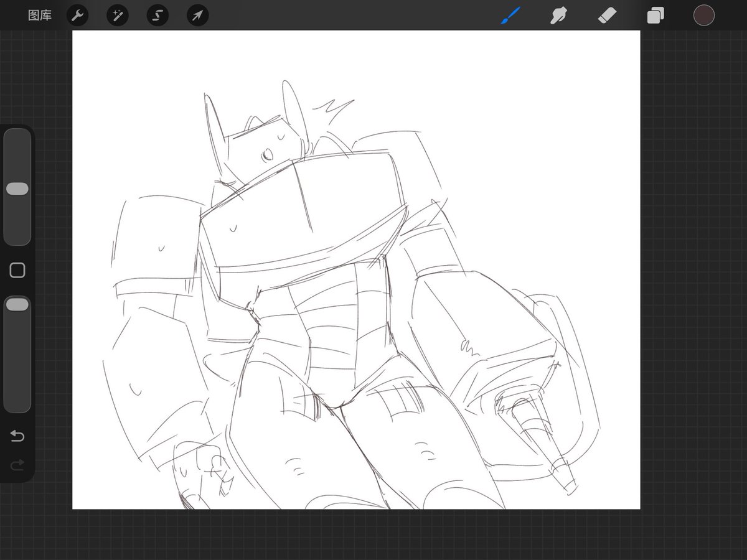Open the Gallery (图库) view
The height and width of the screenshot is (560, 747).
[x=40, y=16]
